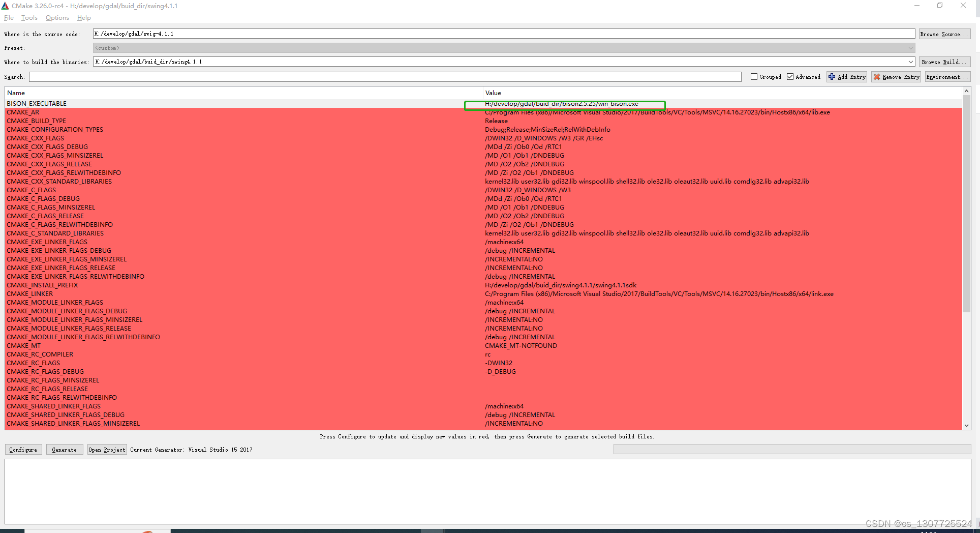
Task: Select the CMAKE_EXE_LINKER_FLAGS entry
Action: coord(47,242)
